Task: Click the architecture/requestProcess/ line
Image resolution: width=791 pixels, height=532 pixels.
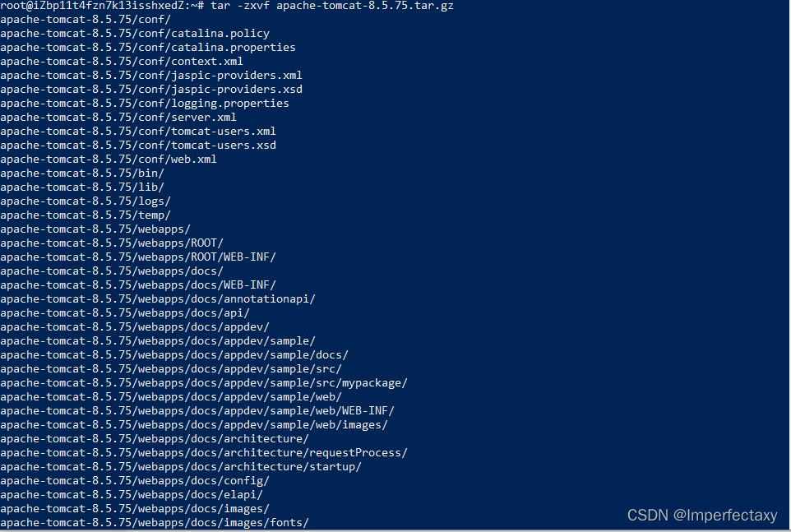Action: pos(204,453)
